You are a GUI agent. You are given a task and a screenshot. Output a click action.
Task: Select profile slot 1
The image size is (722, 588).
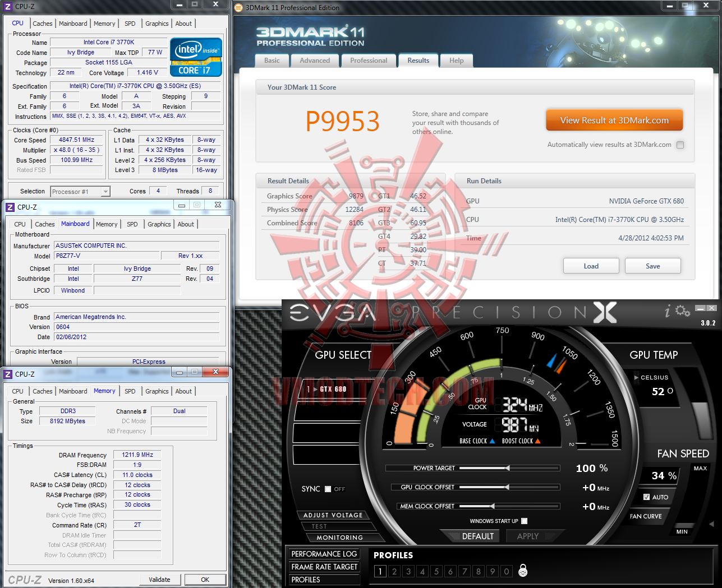(x=380, y=571)
